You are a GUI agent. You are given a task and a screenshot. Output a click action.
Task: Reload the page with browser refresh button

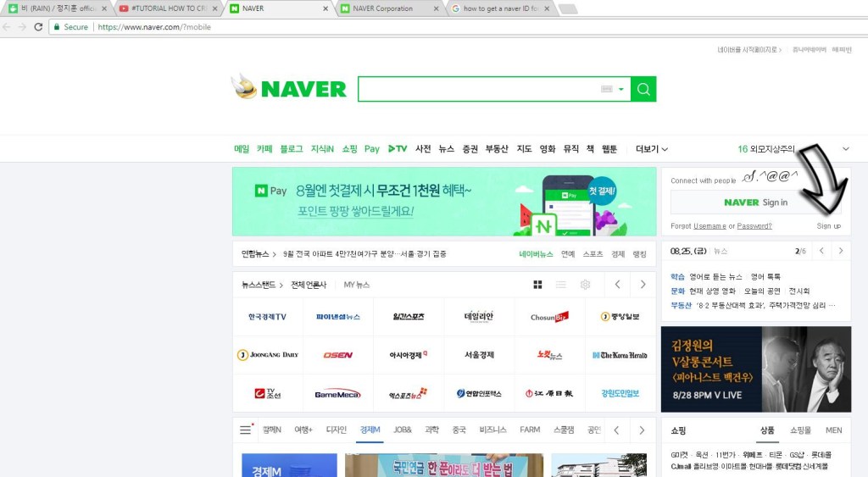coord(38,27)
